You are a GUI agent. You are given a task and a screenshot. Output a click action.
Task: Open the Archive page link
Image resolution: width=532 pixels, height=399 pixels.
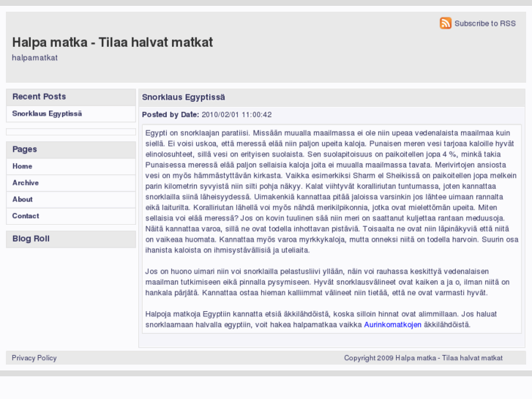[x=26, y=183]
